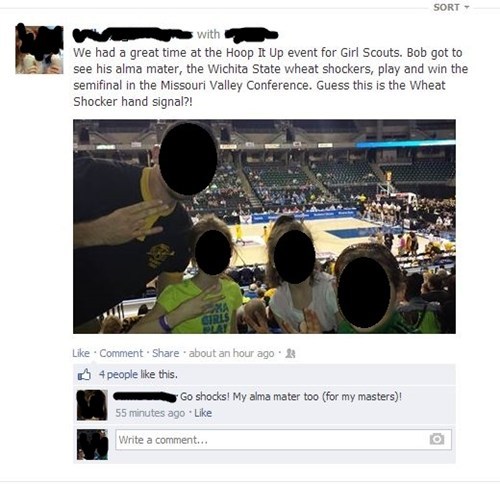
Task: Click the SORT dropdown arrow
Action: [466, 7]
